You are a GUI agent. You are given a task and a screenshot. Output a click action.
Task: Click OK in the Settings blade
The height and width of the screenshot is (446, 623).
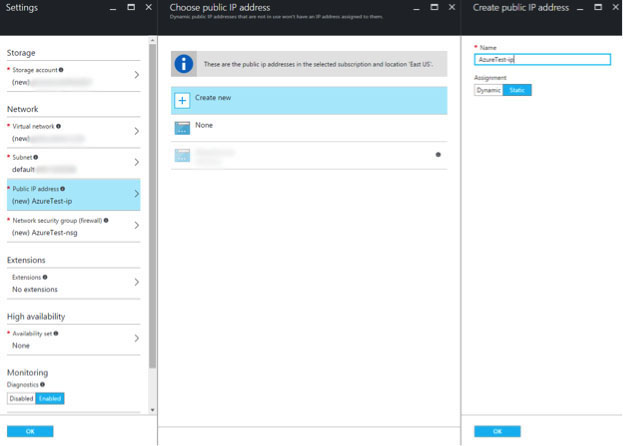(x=30, y=431)
